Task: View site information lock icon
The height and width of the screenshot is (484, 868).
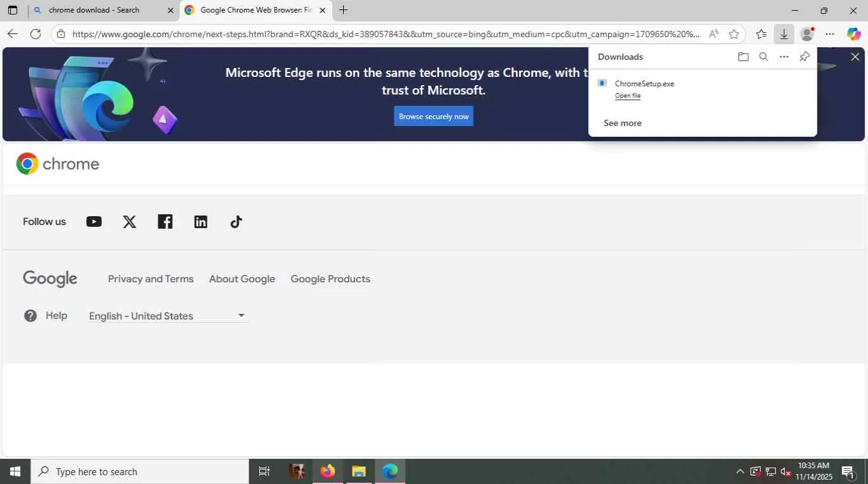Action: click(61, 34)
